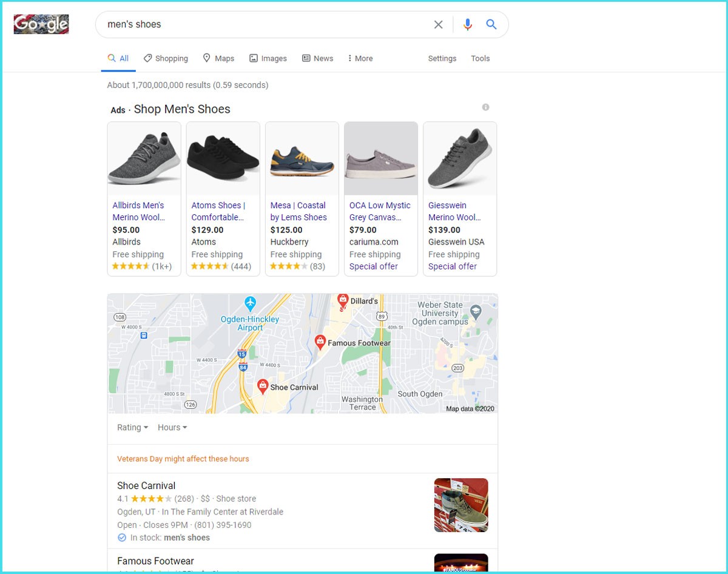Click the Shoe Carnival 4.1 rating line
Screen dimensions: 728x574
tap(186, 499)
